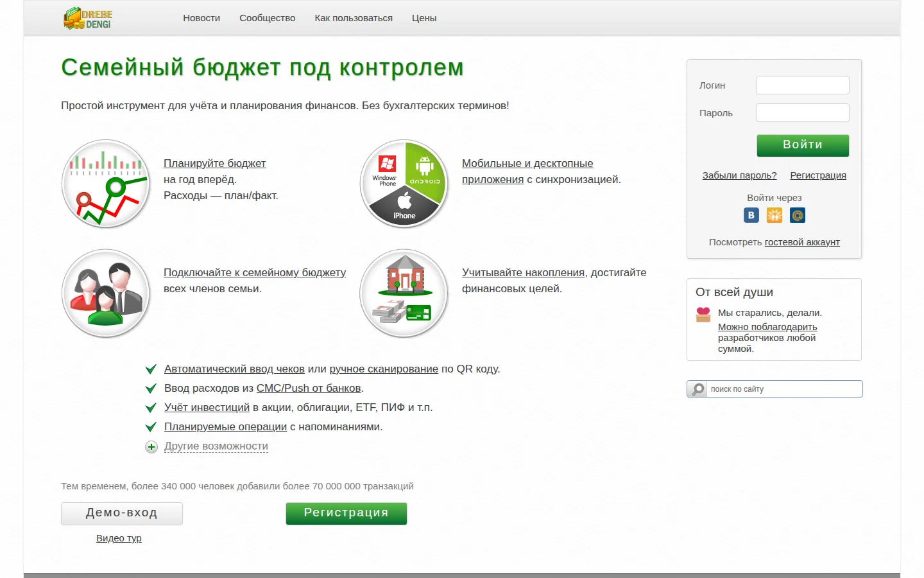Open the Новости menu item

point(201,18)
